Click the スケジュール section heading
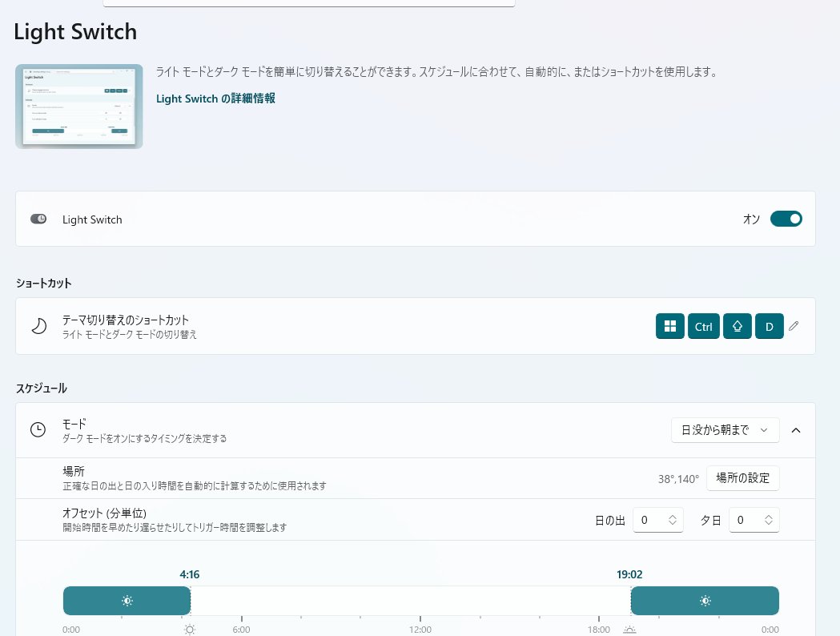 point(42,388)
